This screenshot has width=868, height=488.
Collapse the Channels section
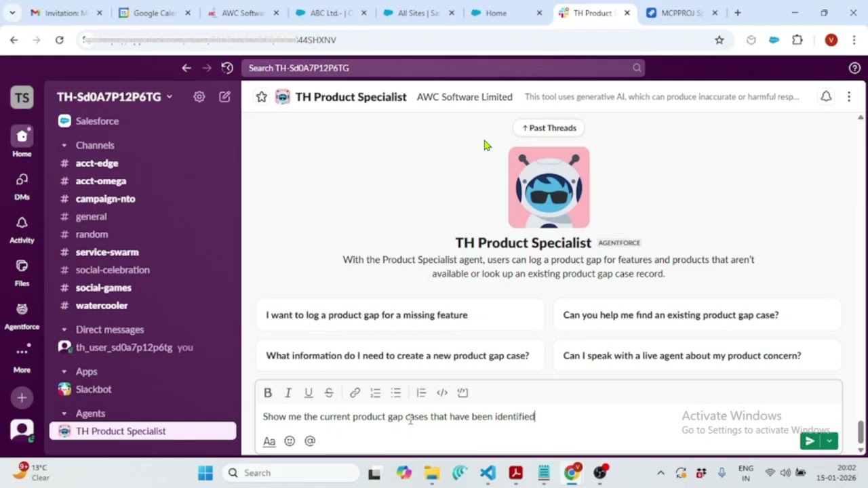click(64, 145)
